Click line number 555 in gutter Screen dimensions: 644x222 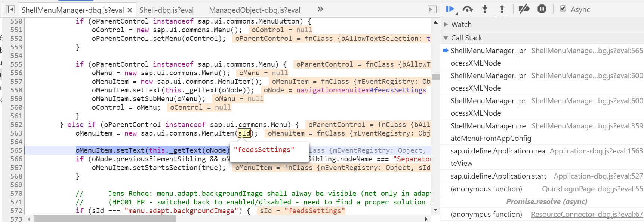(16, 64)
